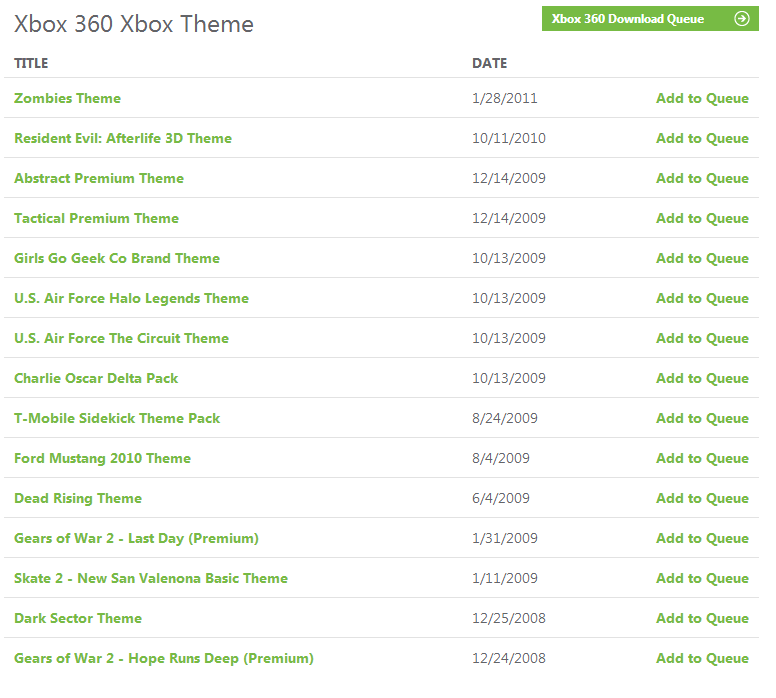The image size is (776, 698).
Task: Add Abstract Premium Theme to queue
Action: point(702,178)
